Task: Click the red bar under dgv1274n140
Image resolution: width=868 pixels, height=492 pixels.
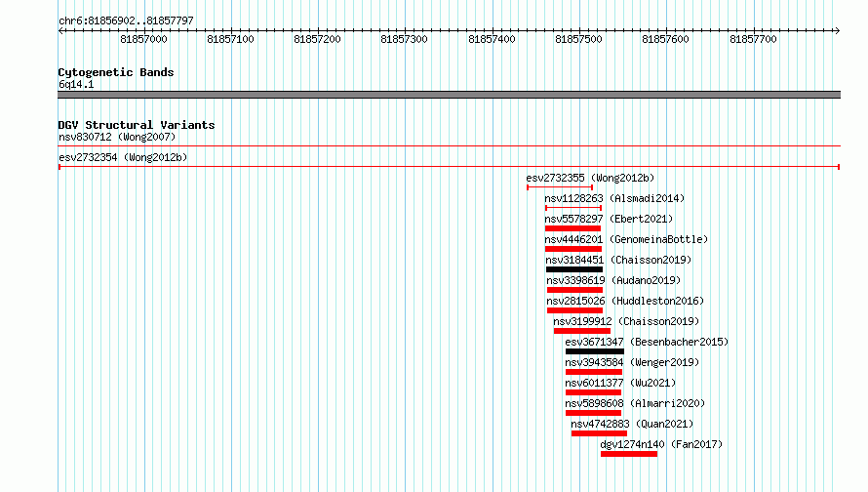Action: [x=629, y=454]
